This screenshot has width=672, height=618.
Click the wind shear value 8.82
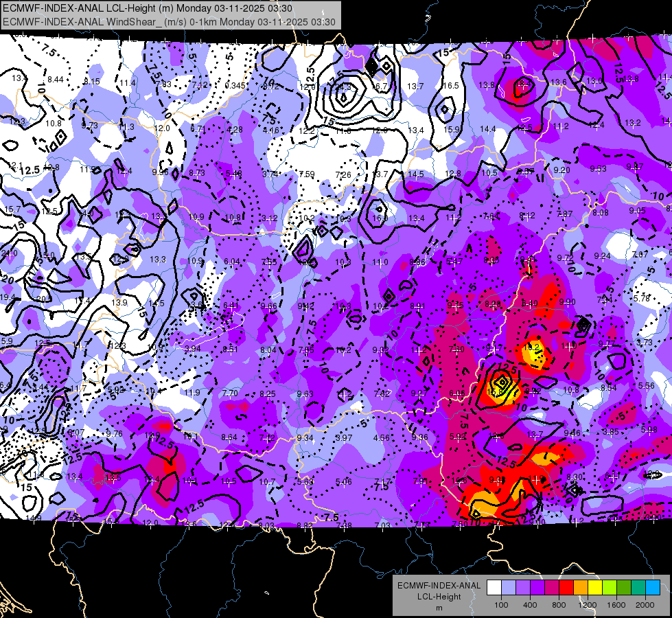(304, 525)
